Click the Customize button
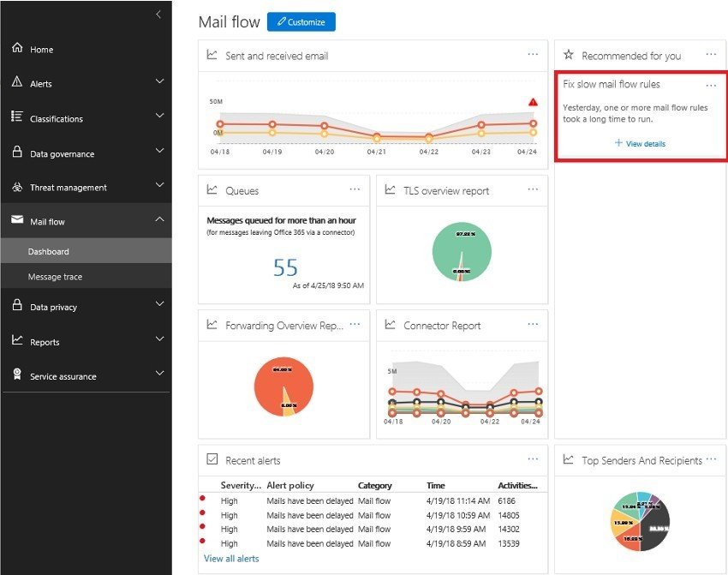This screenshot has width=728, height=575. [301, 21]
